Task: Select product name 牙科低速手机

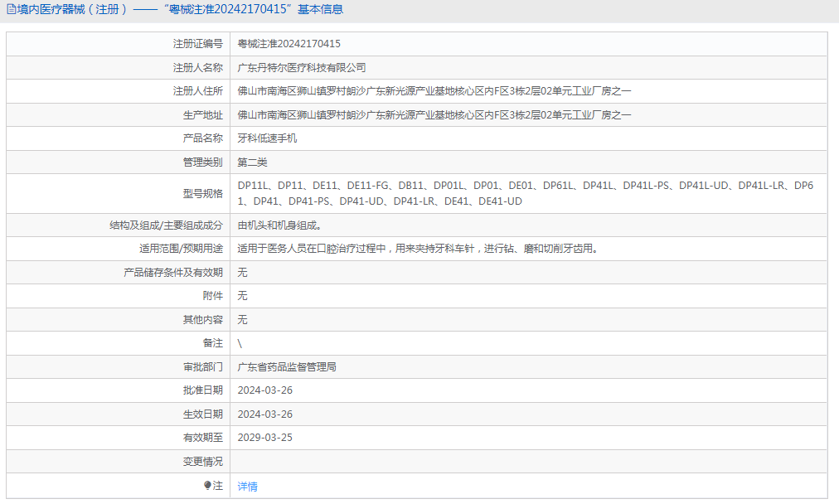Action: 267,138
